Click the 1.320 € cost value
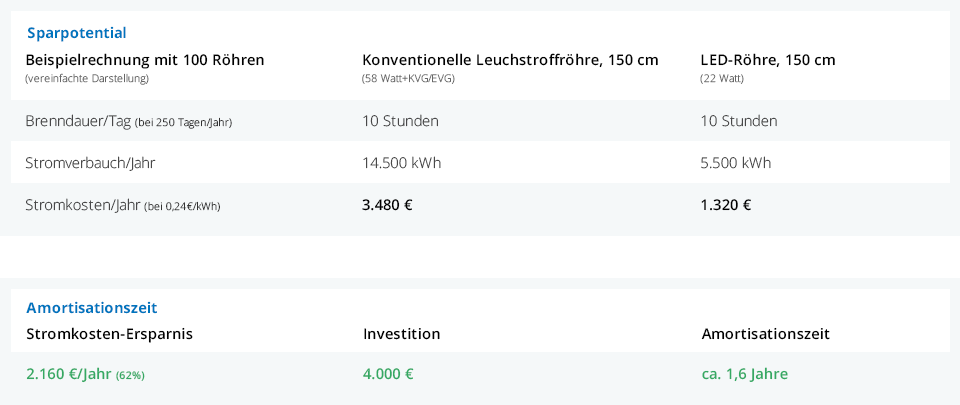 726,205
